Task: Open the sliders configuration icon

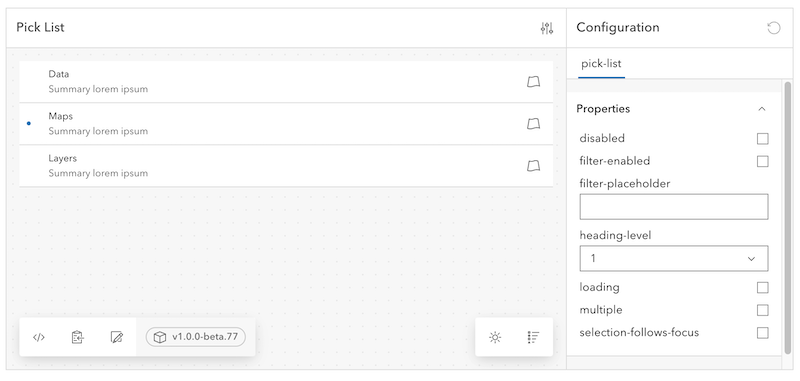Action: (546, 28)
